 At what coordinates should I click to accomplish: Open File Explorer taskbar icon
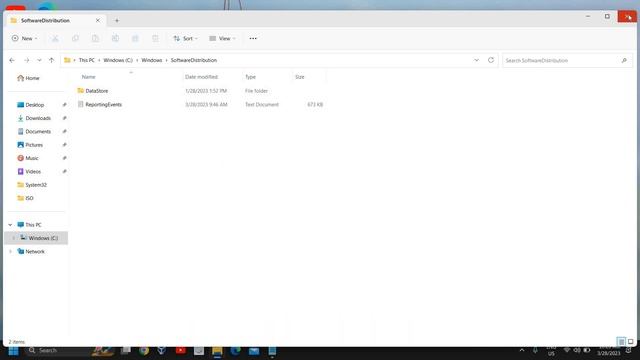(x=217, y=351)
